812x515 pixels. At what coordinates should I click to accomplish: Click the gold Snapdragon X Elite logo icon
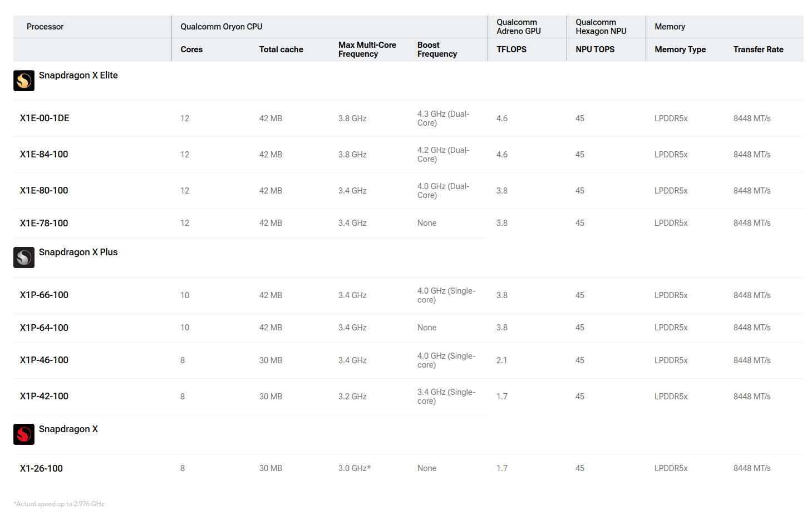coord(24,81)
